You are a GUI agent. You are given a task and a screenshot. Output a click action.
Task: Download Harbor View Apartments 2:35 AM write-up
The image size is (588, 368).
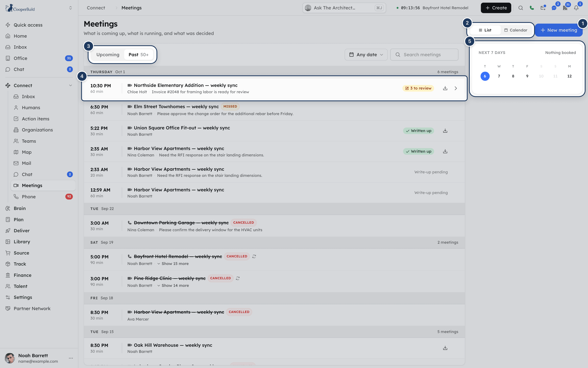(x=445, y=151)
